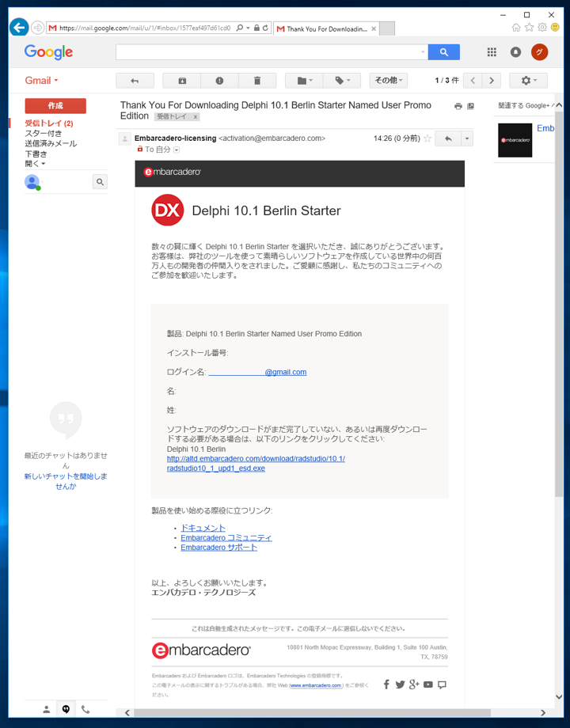
Task: Click the Gmail dropdown menu
Action: pos(41,81)
